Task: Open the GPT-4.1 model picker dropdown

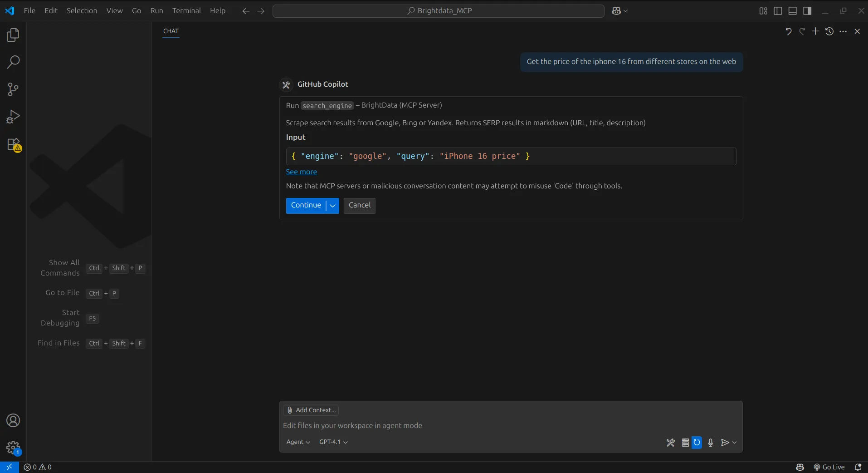Action: pos(333,442)
